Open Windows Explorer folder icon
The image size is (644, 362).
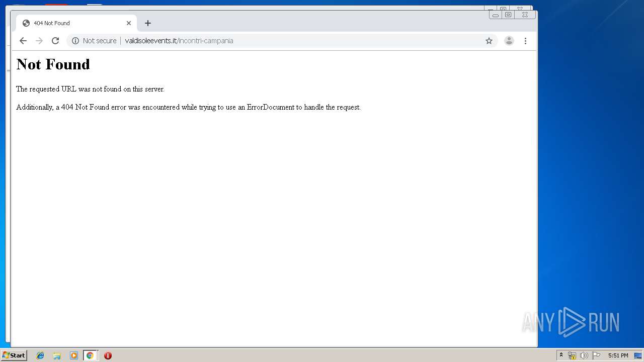[x=57, y=355]
